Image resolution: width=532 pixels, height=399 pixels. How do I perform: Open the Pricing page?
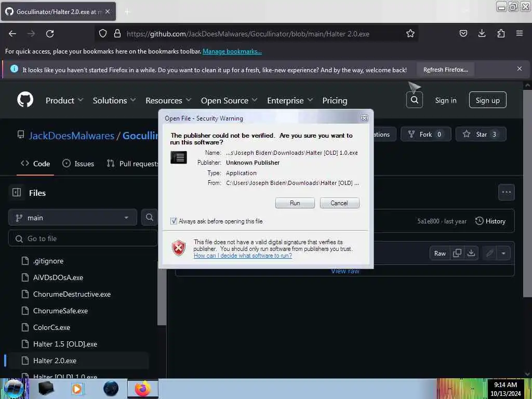(335, 100)
